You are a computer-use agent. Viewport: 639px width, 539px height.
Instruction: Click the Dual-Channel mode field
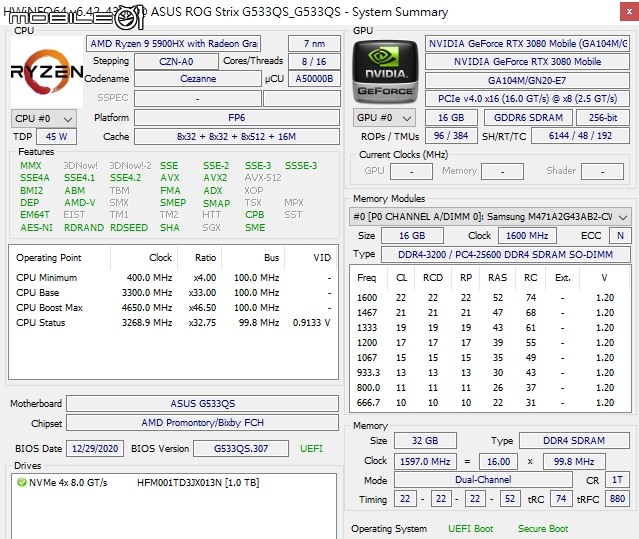(483, 480)
